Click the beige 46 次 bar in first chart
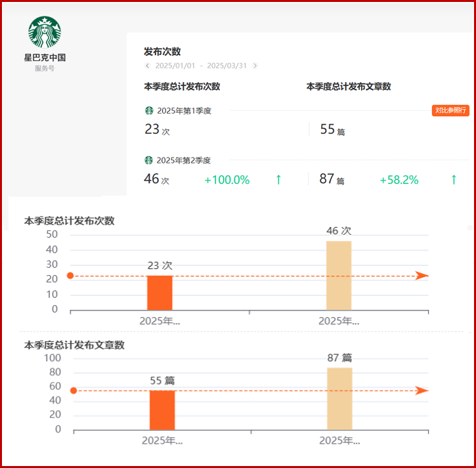476x468 pixels. click(339, 276)
